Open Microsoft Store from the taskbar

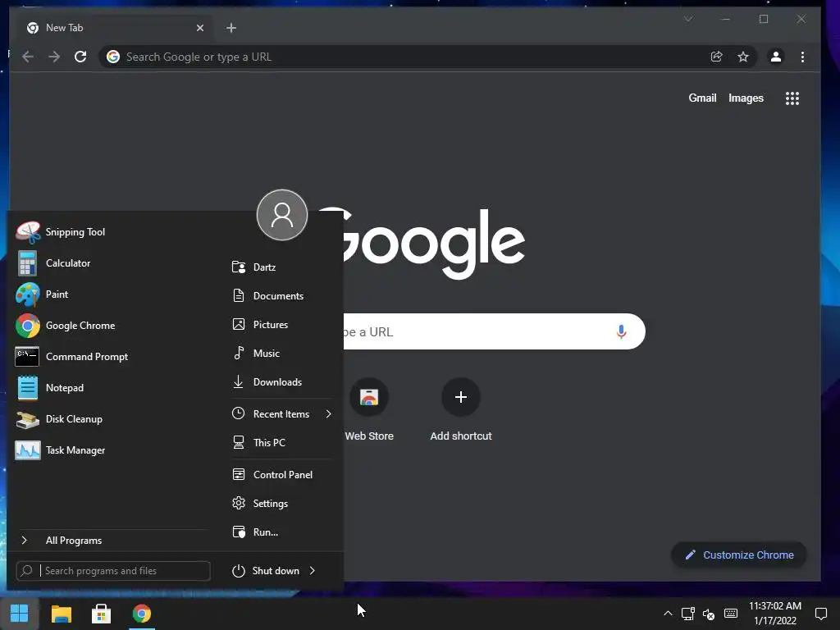click(101, 614)
